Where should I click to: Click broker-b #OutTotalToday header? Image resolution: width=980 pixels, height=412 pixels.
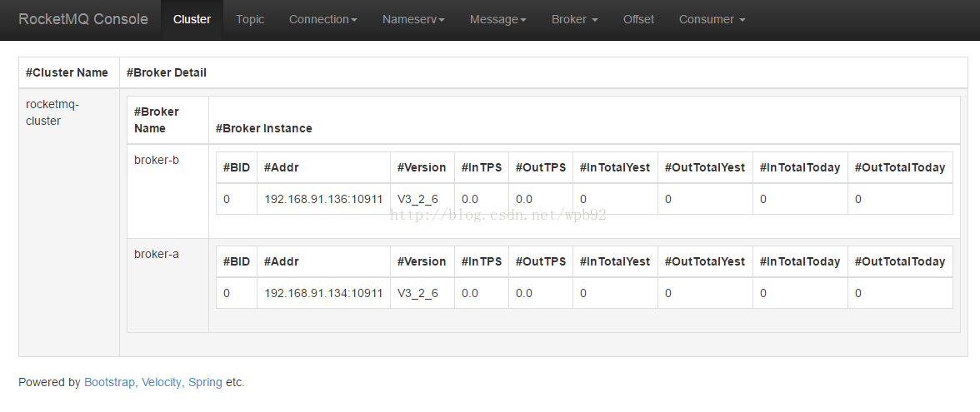click(900, 167)
